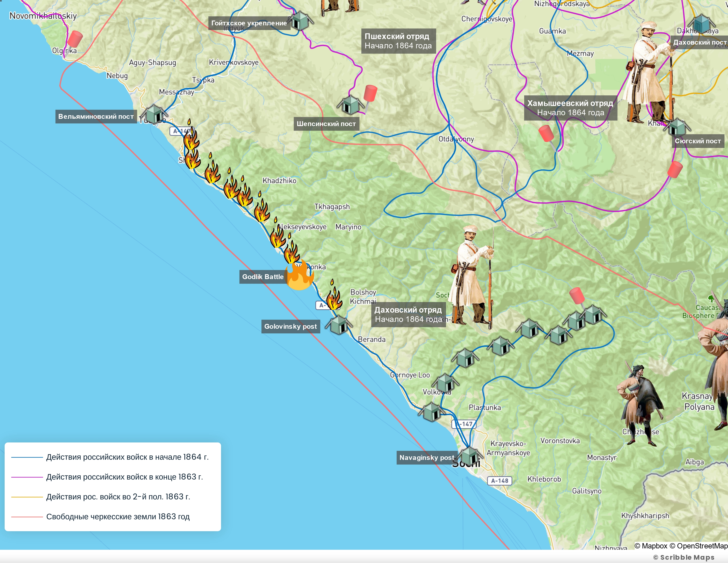The image size is (728, 563).
Task: Click the Maryino place name
Action: (x=348, y=227)
